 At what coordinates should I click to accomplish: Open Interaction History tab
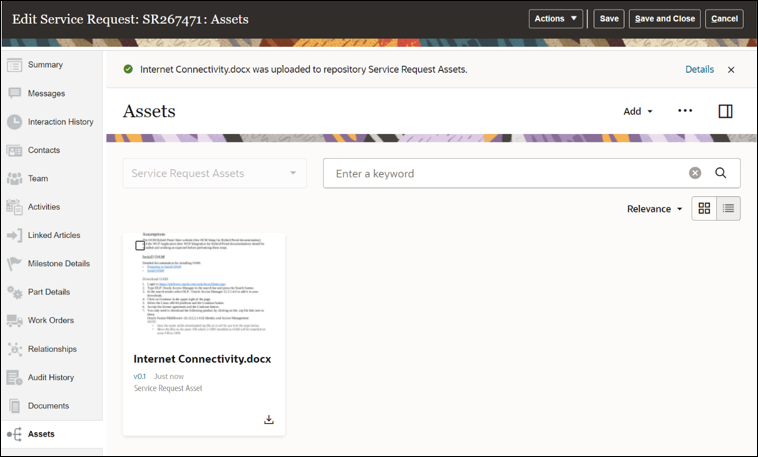coord(60,122)
